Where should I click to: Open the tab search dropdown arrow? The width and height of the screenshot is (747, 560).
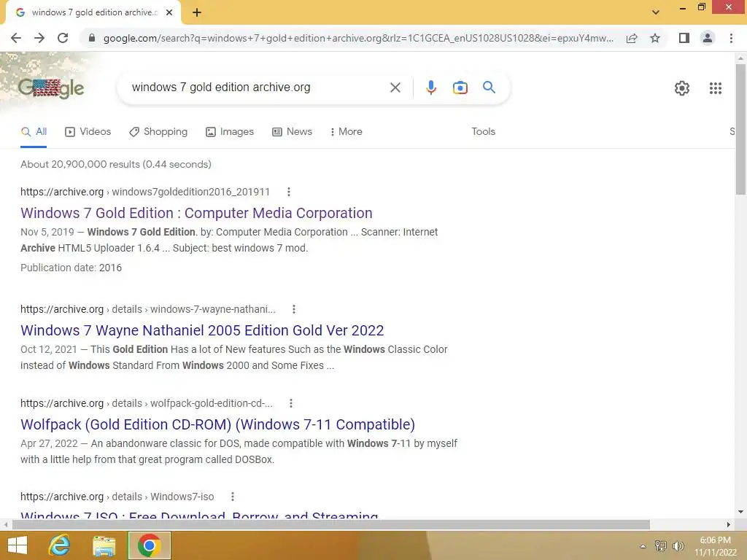click(656, 12)
